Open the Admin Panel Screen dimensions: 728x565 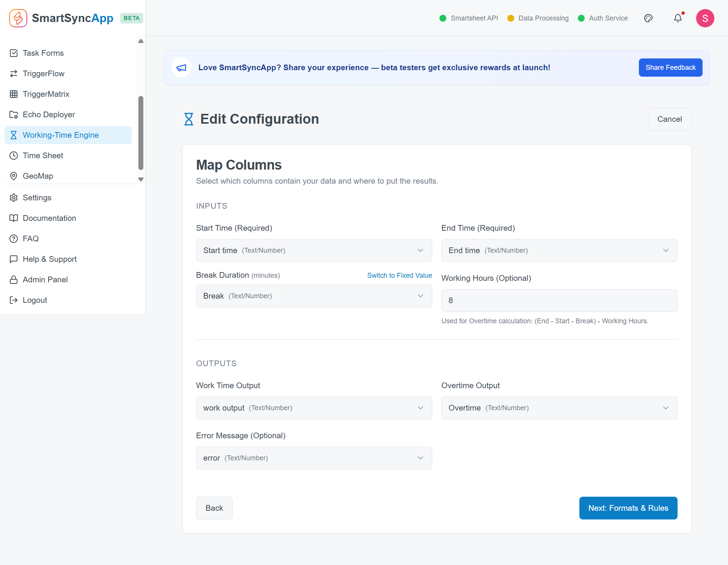[68, 280]
